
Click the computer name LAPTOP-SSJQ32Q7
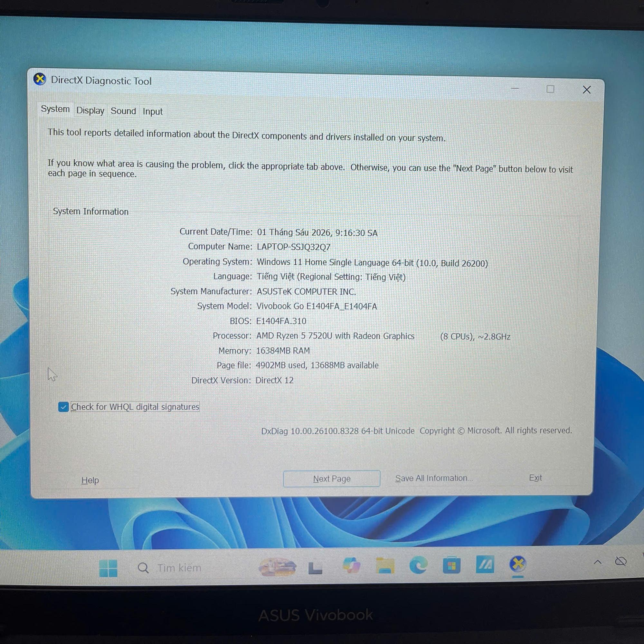294,247
